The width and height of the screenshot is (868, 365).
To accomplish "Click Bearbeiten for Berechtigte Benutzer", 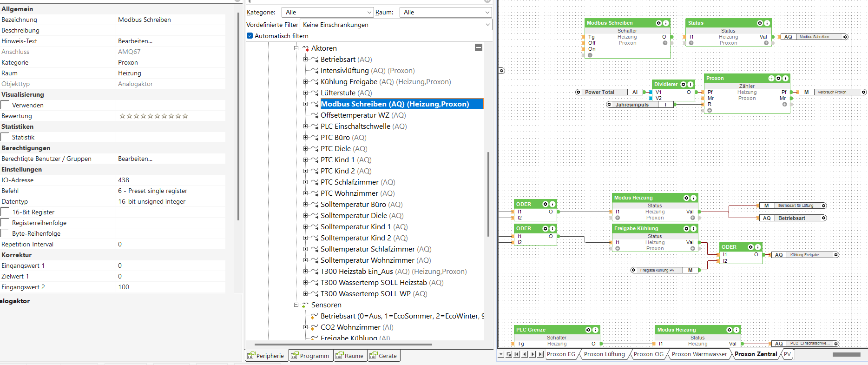I will click(x=135, y=159).
